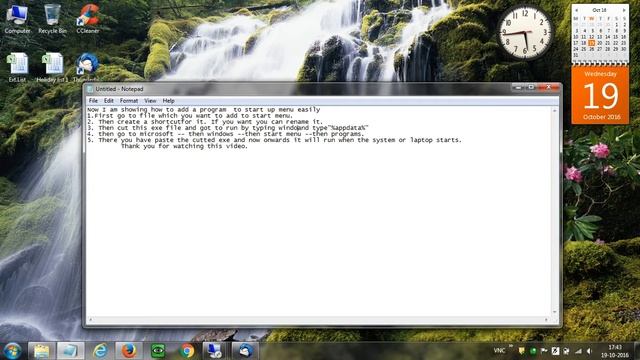The width and height of the screenshot is (640, 360).
Task: Click the VNC tray icon
Action: [500, 351]
